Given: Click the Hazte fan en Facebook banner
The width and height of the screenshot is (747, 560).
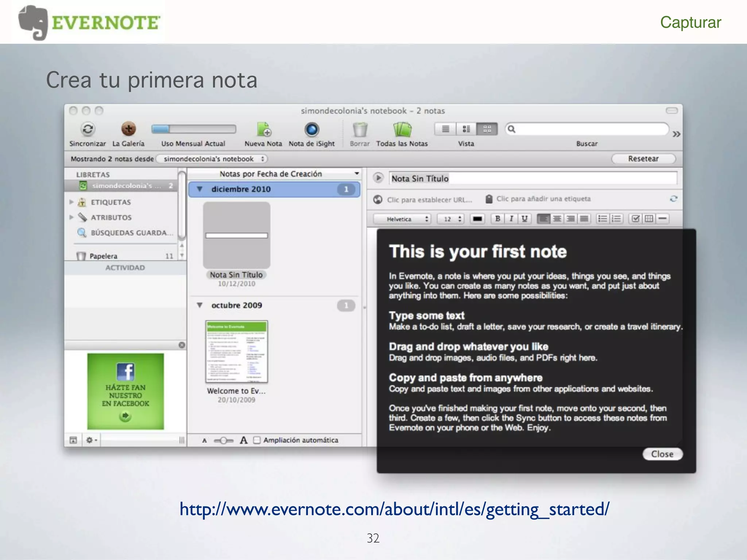Looking at the screenshot, I should (125, 391).
